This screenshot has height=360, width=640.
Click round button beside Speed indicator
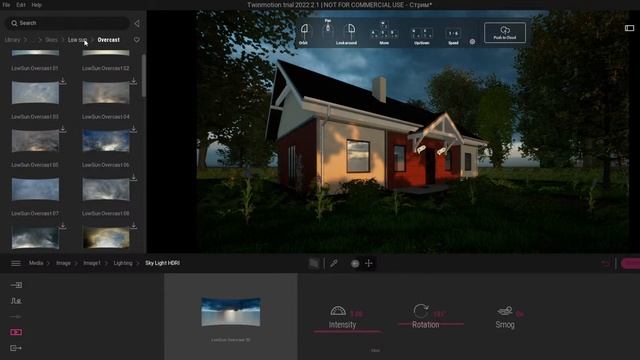point(472,41)
